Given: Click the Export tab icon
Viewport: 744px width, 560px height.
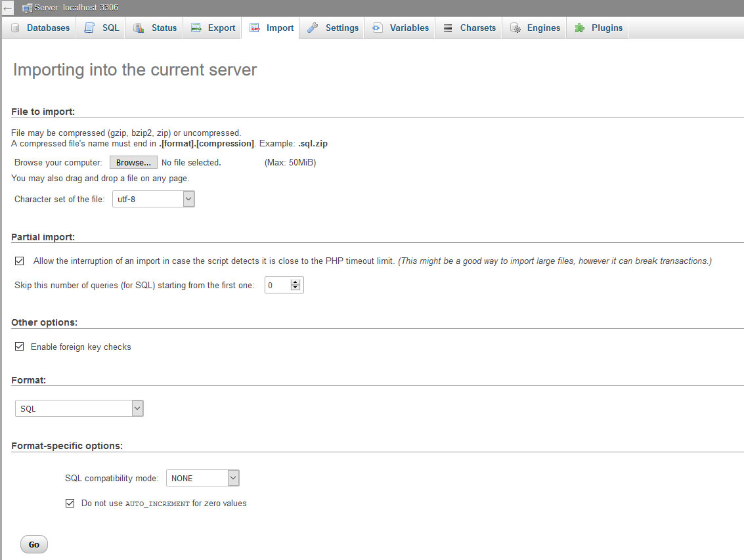Looking at the screenshot, I should [196, 28].
